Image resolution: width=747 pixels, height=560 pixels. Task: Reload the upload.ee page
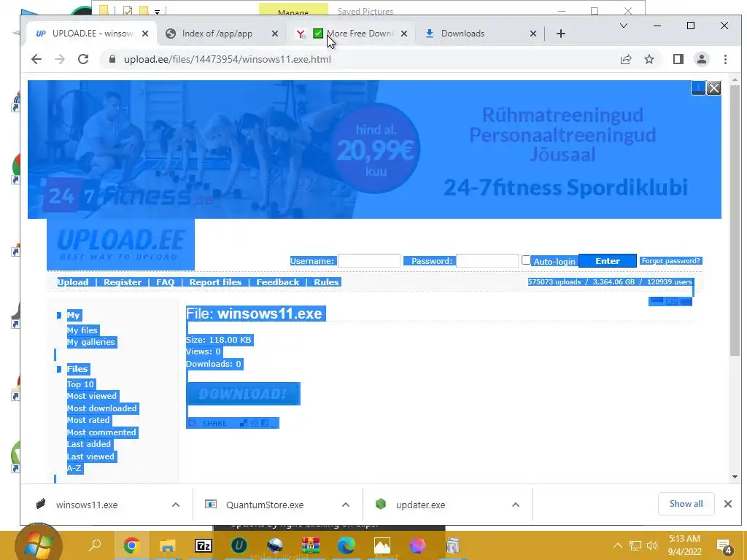[x=83, y=59]
